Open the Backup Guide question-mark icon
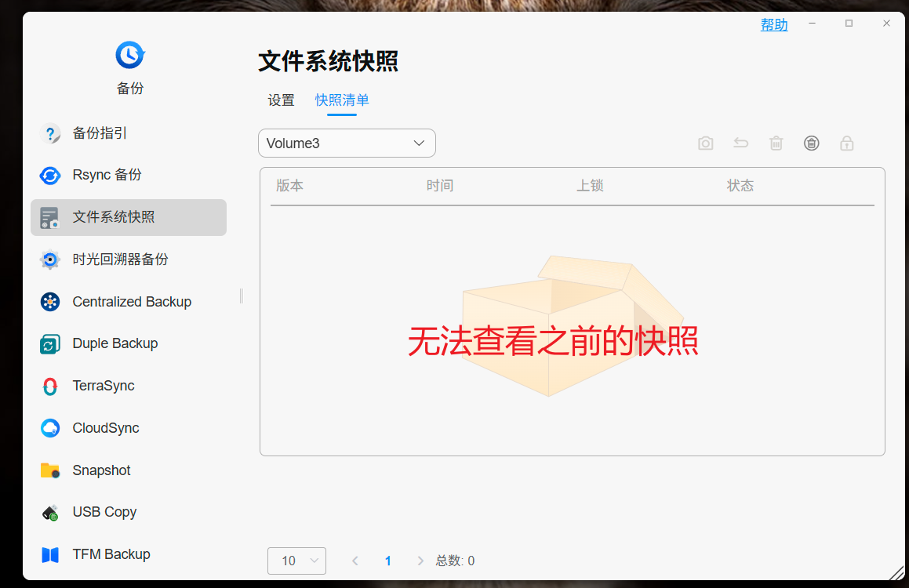The height and width of the screenshot is (588, 909). click(50, 133)
